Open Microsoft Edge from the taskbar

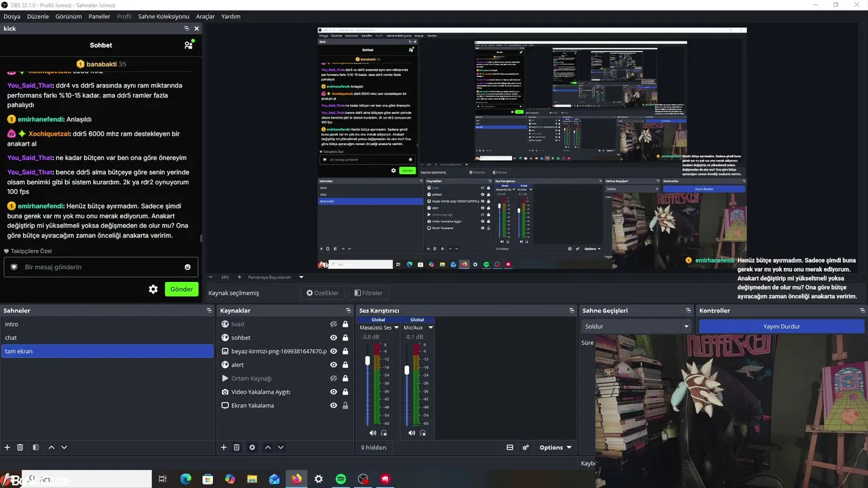(186, 479)
